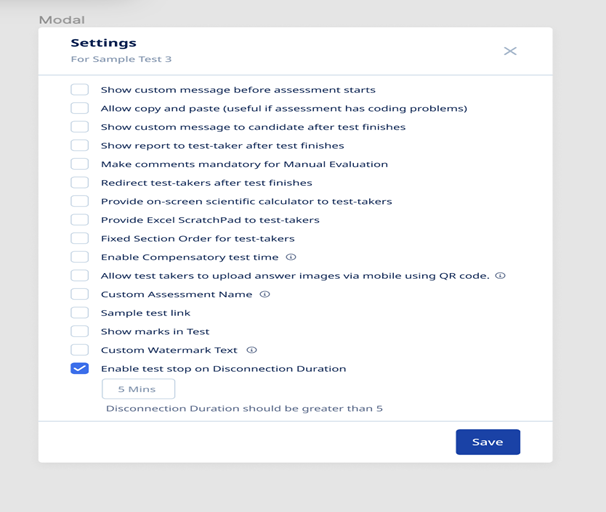Click the Disconnection Duration minutes field
Viewport: 606px width, 512px height.
(x=138, y=389)
